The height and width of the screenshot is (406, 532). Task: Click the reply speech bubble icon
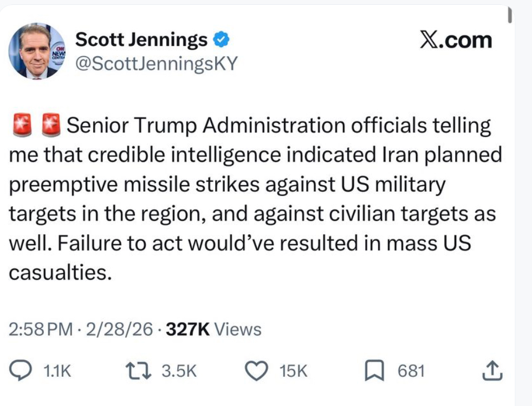tap(22, 371)
